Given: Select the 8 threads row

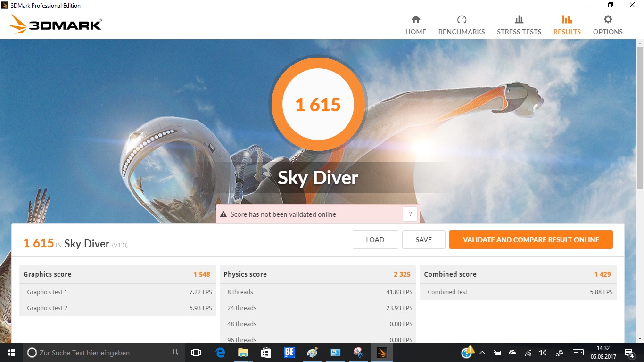Looking at the screenshot, I should pyautogui.click(x=318, y=292).
